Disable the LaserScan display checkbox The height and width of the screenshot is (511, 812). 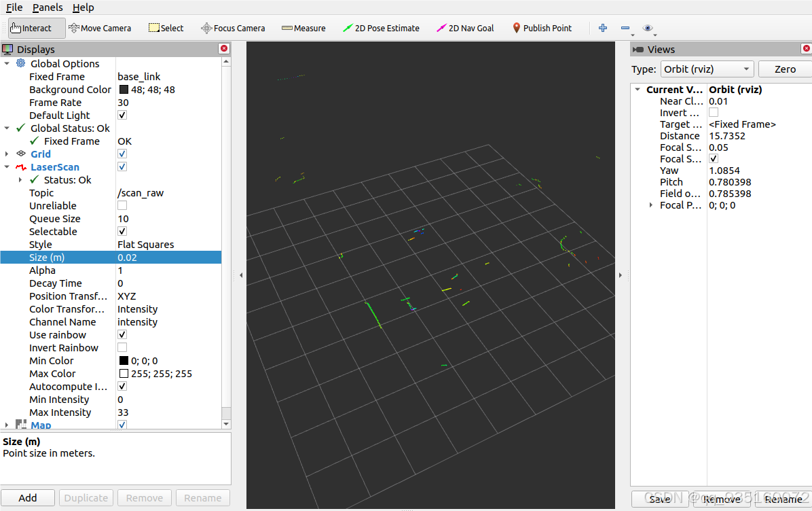122,167
